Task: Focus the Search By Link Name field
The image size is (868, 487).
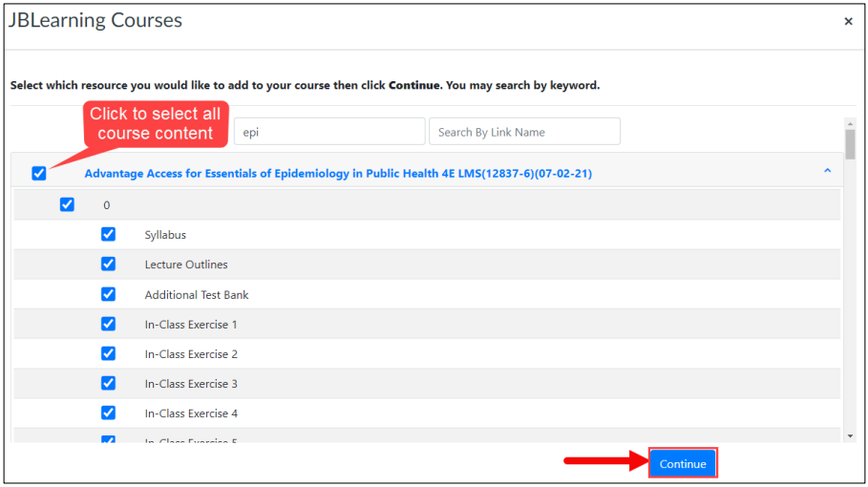Action: pyautogui.click(x=524, y=132)
